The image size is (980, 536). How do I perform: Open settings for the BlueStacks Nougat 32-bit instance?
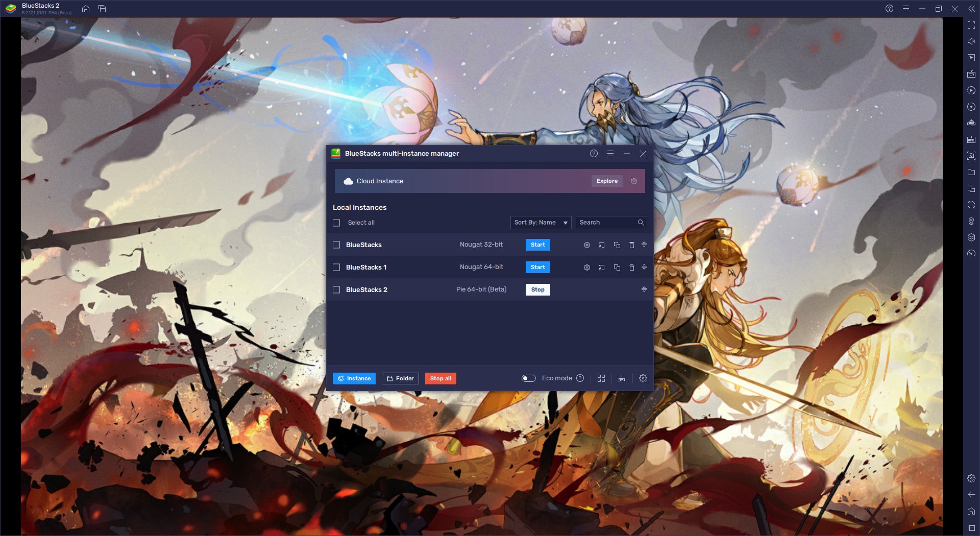(587, 245)
